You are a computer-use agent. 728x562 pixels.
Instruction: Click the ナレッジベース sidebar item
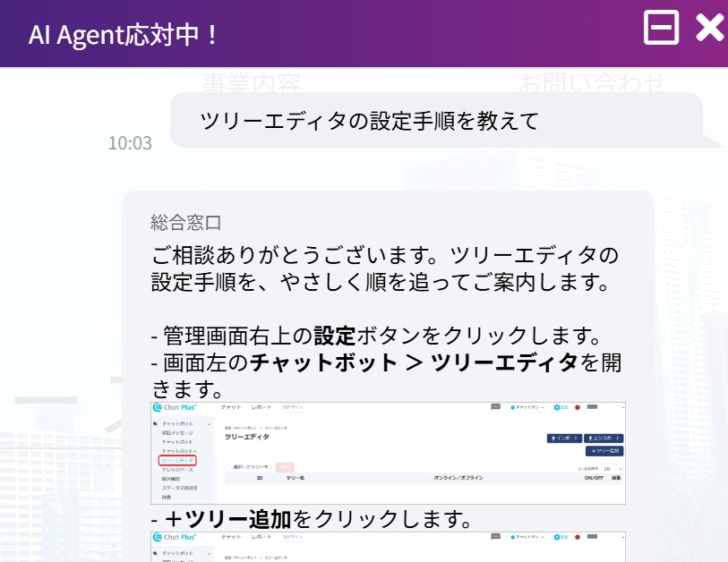point(177,469)
